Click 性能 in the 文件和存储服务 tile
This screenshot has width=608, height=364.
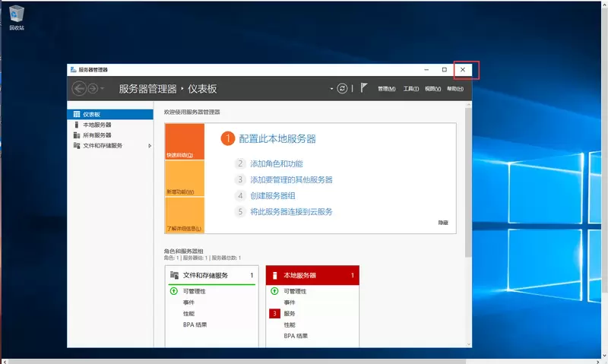188,314
